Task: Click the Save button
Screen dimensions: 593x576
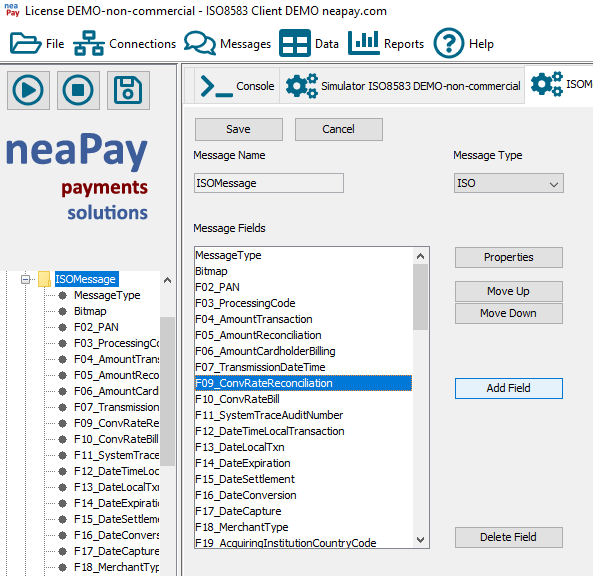Action: (x=239, y=129)
